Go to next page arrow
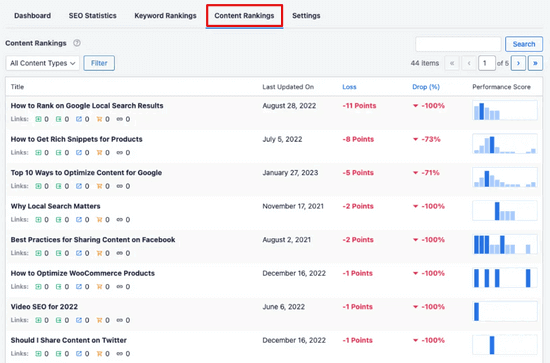Viewport: 550px width, 363px height. pyautogui.click(x=518, y=63)
